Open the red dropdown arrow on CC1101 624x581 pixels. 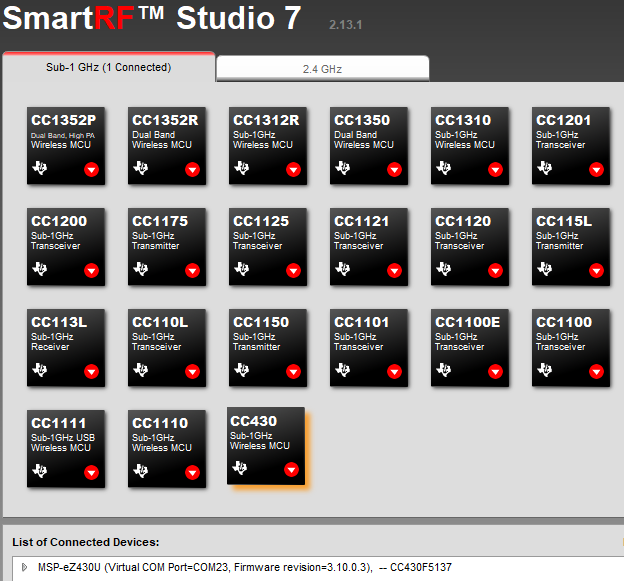point(394,372)
